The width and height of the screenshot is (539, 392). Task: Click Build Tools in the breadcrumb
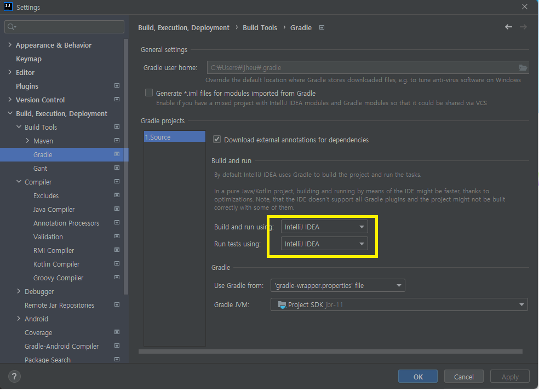(x=260, y=27)
